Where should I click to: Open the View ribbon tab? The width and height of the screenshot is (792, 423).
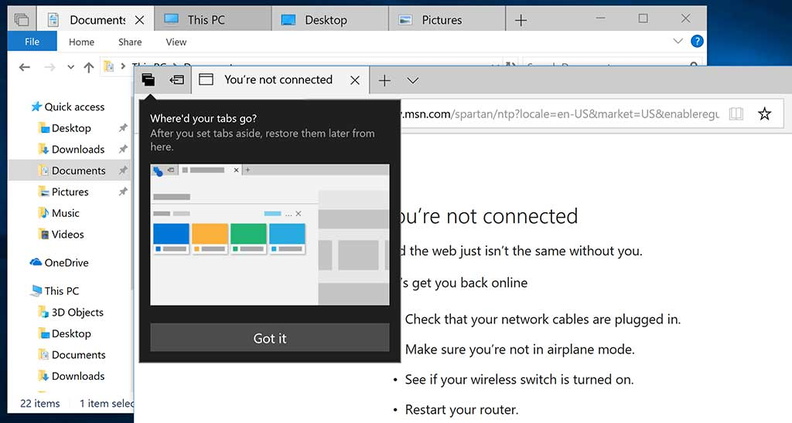(176, 42)
